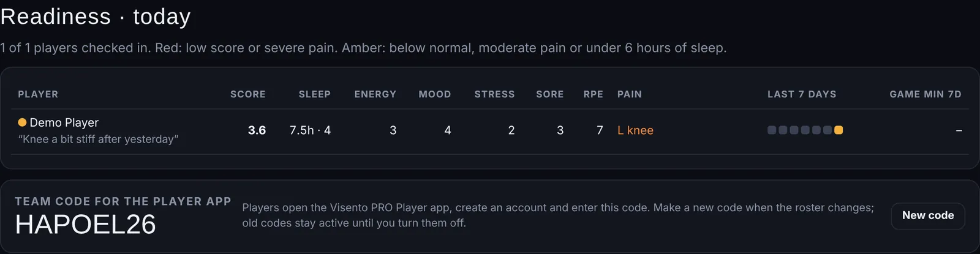This screenshot has width=980, height=254.
Task: Click the first gray square in Last 7 Days
Action: (772, 130)
